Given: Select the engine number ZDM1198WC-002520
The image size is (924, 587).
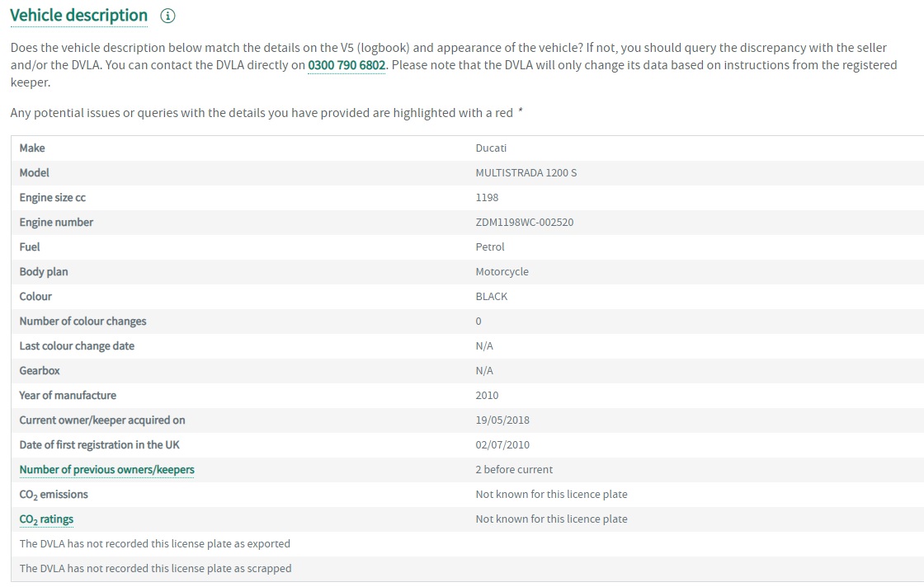Looking at the screenshot, I should pyautogui.click(x=524, y=223).
